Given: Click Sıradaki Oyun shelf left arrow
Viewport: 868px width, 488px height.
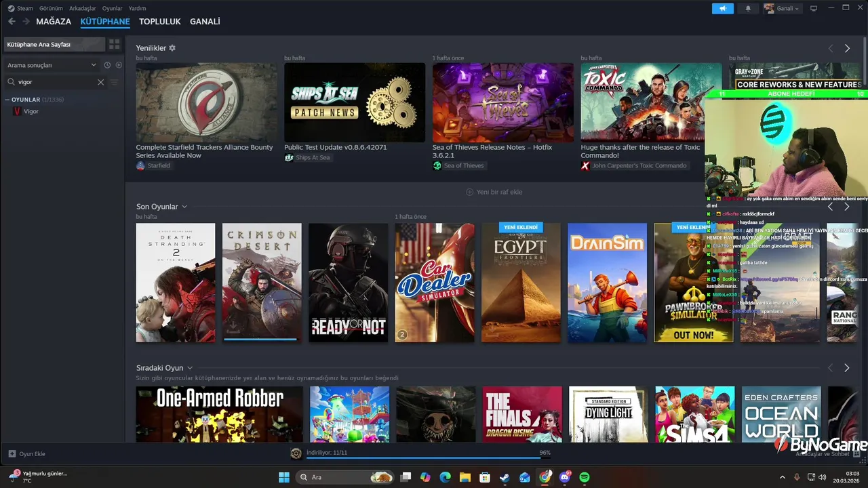Looking at the screenshot, I should [831, 368].
